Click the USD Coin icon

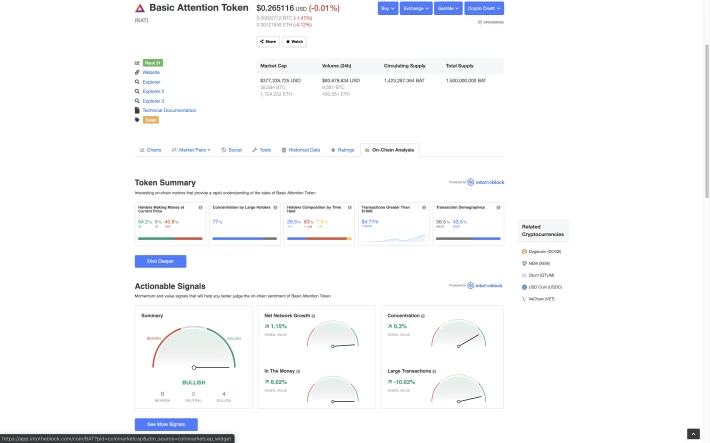(524, 287)
